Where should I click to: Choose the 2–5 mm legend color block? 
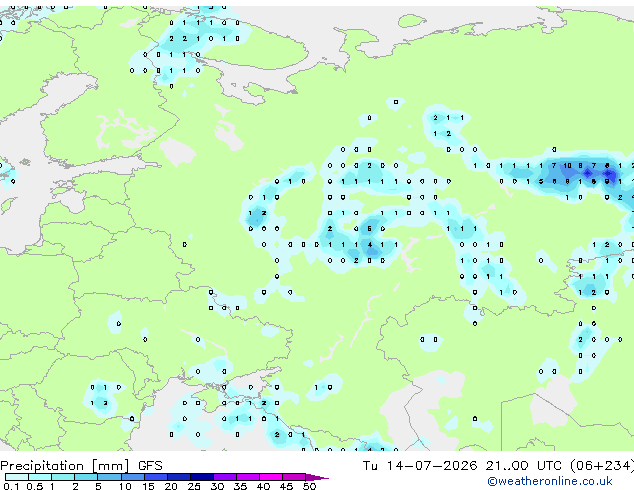86,477
